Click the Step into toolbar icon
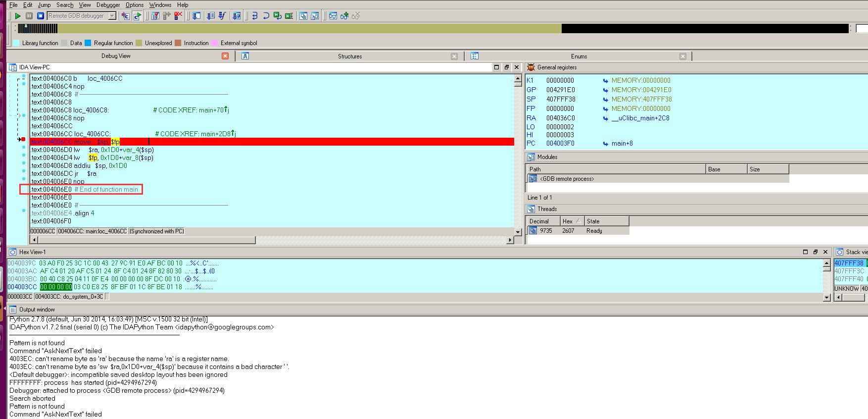Viewport: 868px width, 419px height. click(x=254, y=16)
